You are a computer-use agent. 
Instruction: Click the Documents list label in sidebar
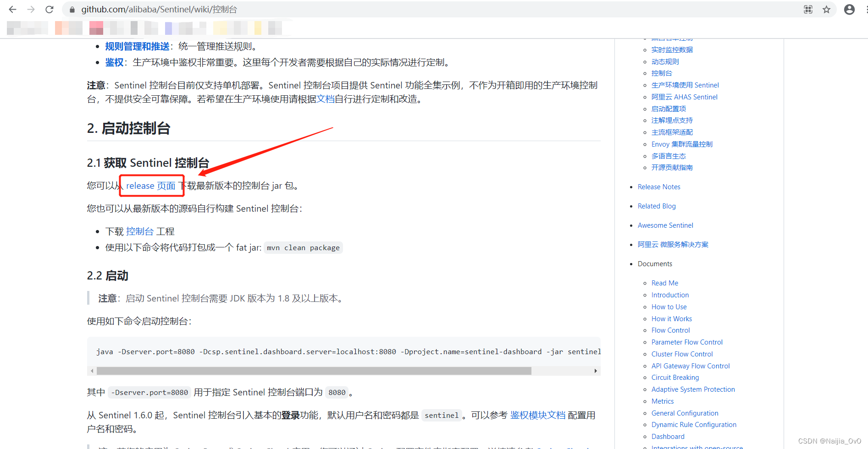pos(655,263)
